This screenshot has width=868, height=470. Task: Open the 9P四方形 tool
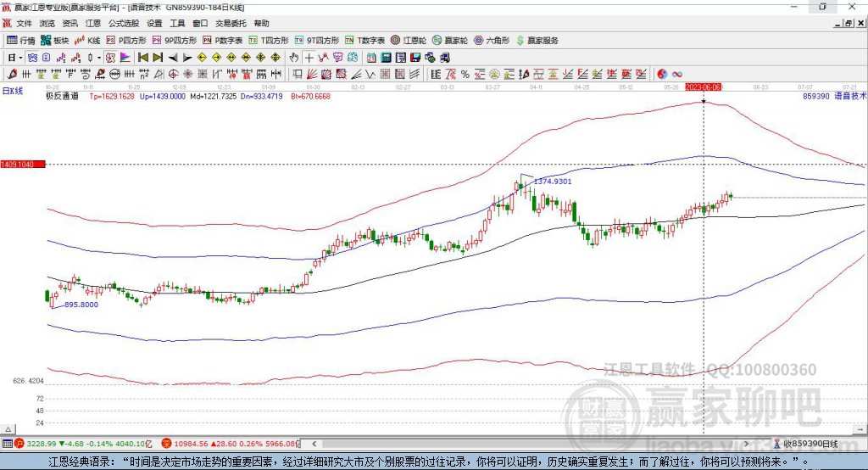[x=175, y=41]
